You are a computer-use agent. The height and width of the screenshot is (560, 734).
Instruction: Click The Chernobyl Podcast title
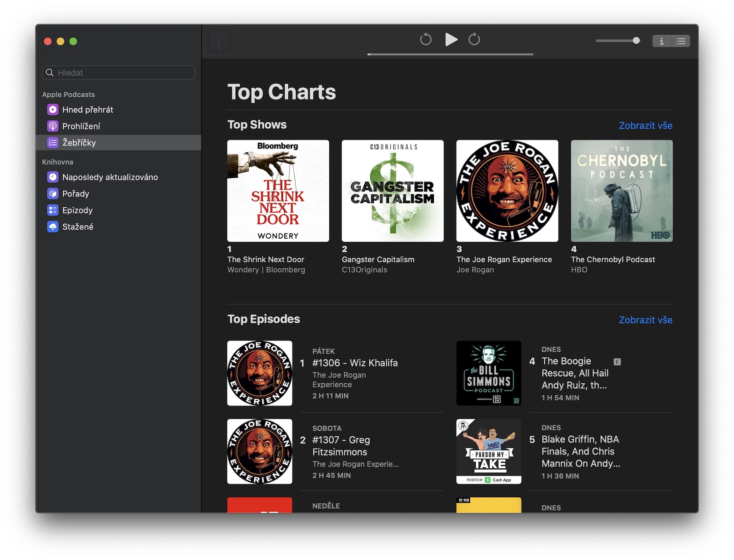coord(613,260)
